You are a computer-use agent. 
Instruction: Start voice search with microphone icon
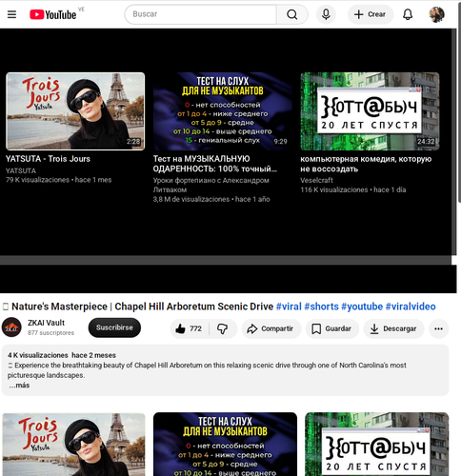coord(326,14)
